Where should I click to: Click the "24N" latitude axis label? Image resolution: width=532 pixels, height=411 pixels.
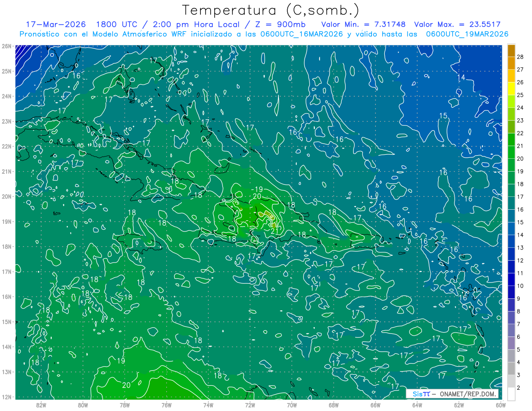pos(6,96)
